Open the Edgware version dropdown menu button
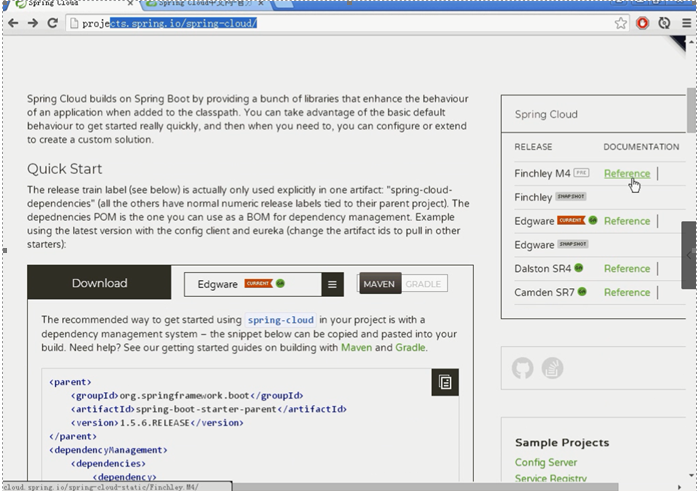Screen dimensions: 697x491 [332, 284]
